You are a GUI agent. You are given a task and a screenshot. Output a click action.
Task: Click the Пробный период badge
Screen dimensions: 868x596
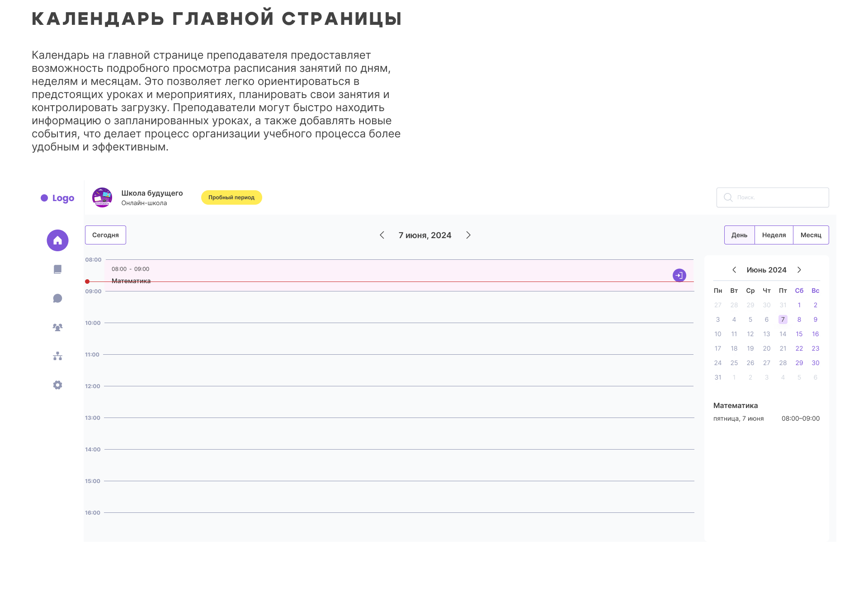231,197
